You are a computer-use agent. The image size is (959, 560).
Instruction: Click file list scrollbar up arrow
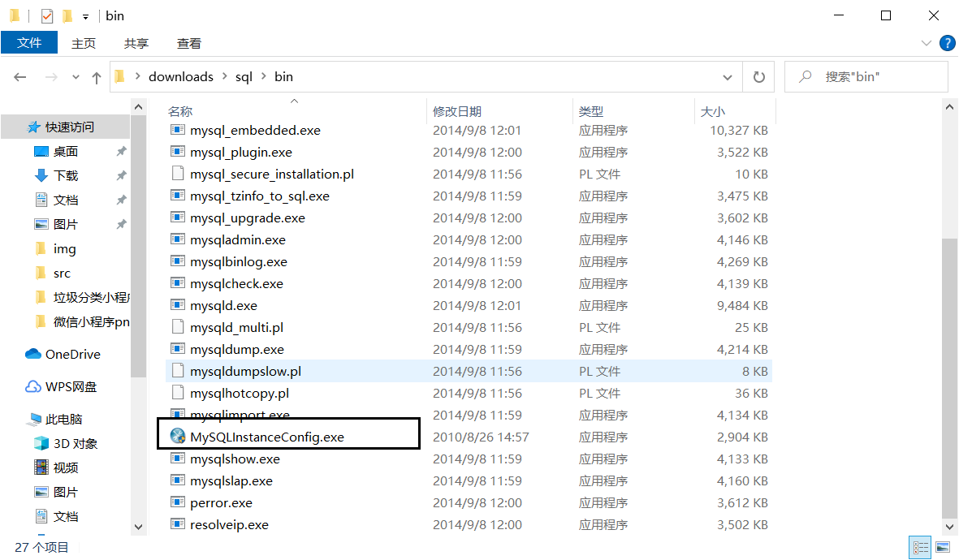tap(949, 107)
